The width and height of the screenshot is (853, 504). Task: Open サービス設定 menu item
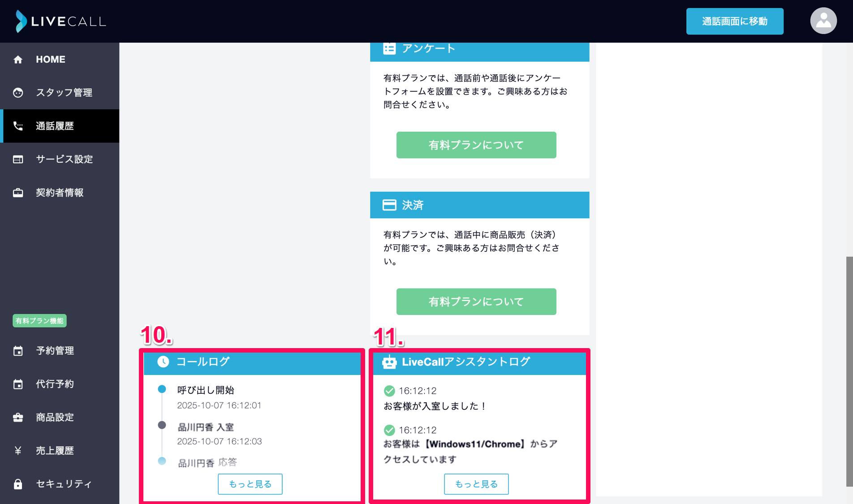tap(60, 159)
